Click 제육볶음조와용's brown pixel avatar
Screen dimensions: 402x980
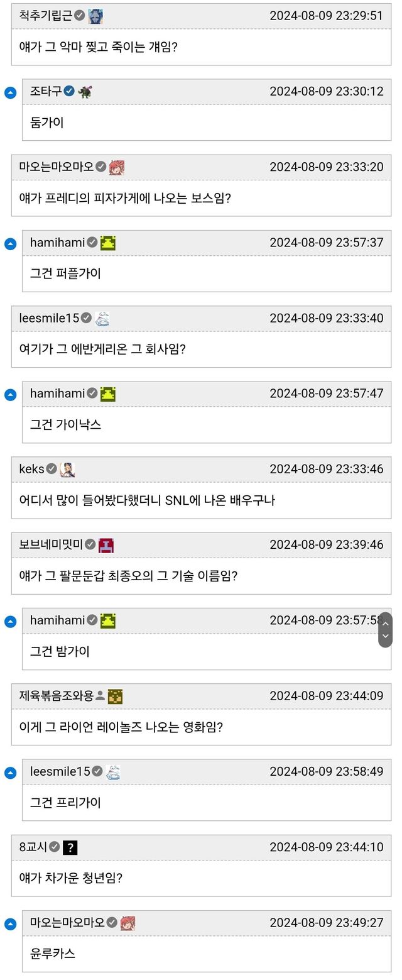(x=115, y=696)
